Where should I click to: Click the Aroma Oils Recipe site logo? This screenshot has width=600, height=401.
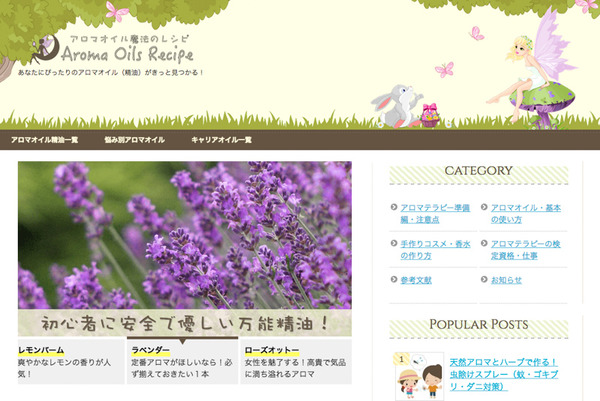click(x=120, y=51)
